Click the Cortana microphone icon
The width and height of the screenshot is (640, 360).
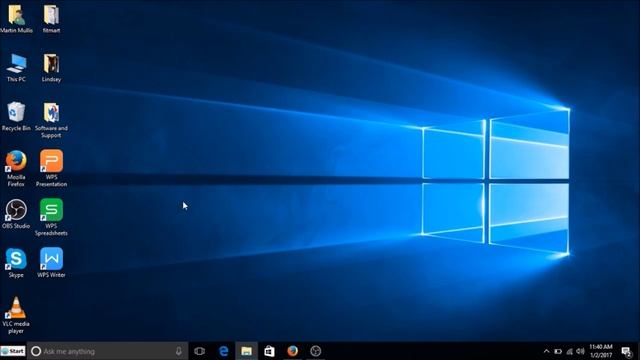[178, 351]
